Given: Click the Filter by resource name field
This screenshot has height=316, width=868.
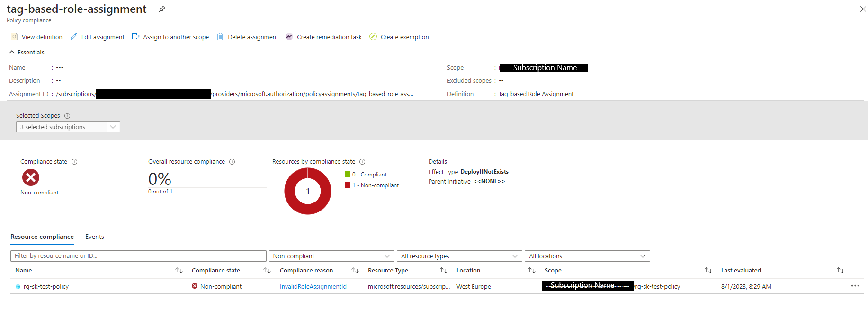Looking at the screenshot, I should coord(138,256).
